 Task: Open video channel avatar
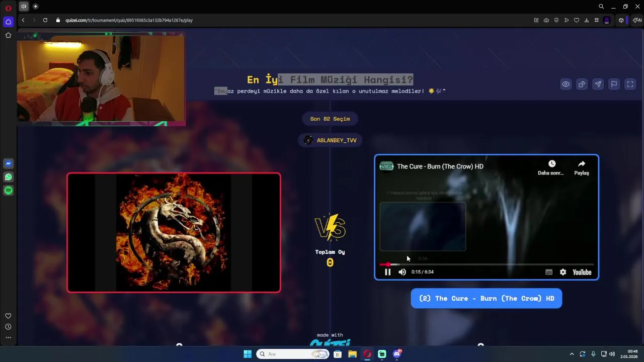(386, 166)
